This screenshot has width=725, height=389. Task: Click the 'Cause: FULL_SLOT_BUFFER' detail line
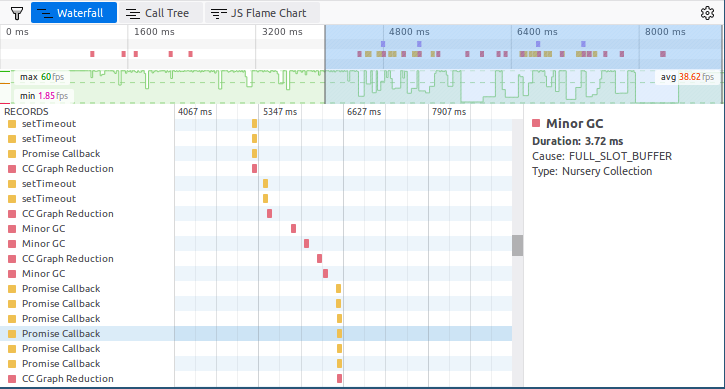point(602,156)
